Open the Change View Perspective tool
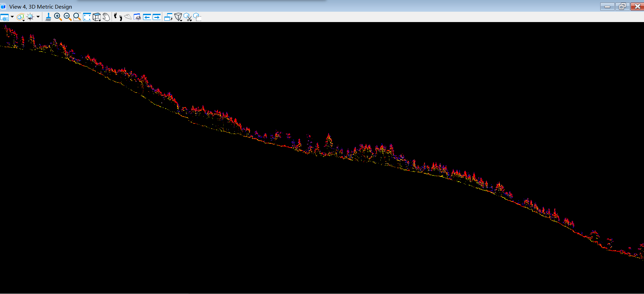Screen dimensions: 644x294 [178, 17]
